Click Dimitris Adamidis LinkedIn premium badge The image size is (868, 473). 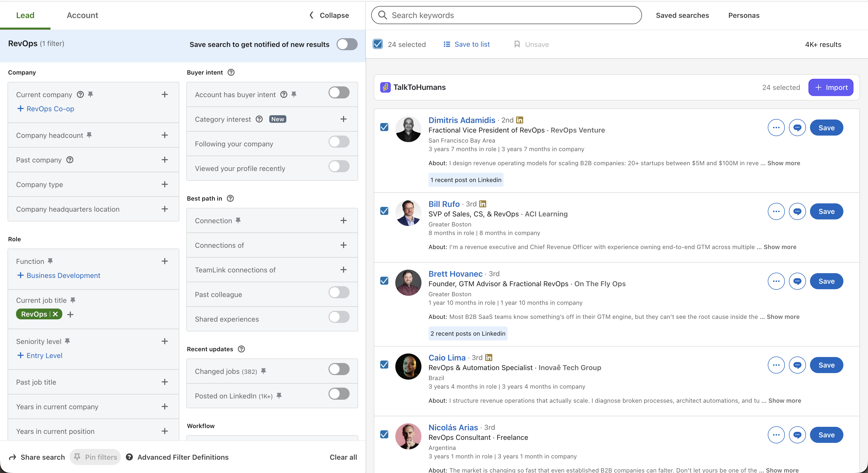(x=520, y=120)
